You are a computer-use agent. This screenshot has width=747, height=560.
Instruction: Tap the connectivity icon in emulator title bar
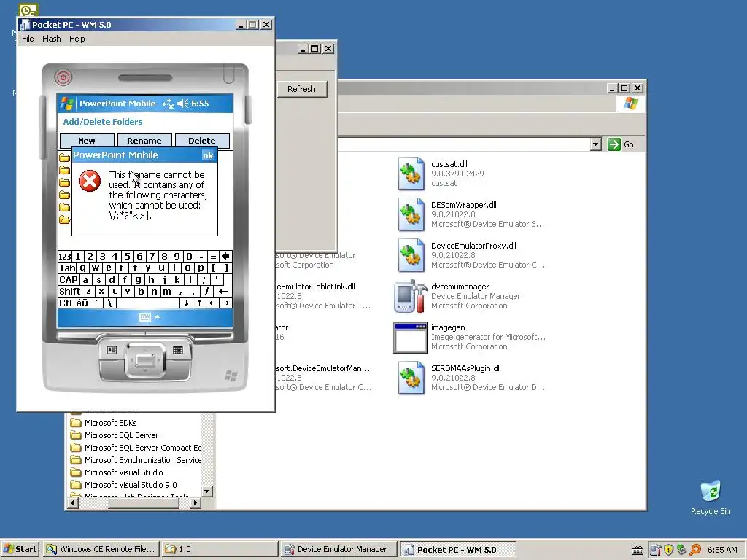pos(169,104)
